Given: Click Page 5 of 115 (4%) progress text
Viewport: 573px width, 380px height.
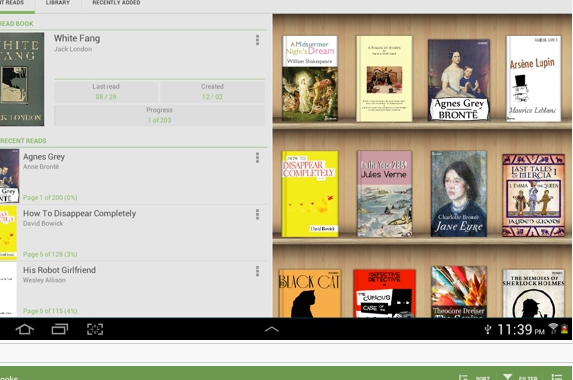Looking at the screenshot, I should pyautogui.click(x=50, y=311).
